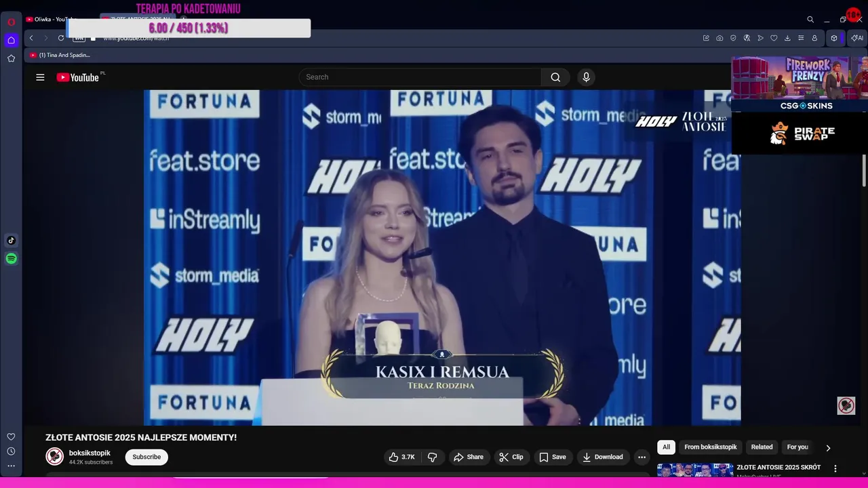Select the From boksikstopik chip
The width and height of the screenshot is (868, 488).
click(x=710, y=447)
